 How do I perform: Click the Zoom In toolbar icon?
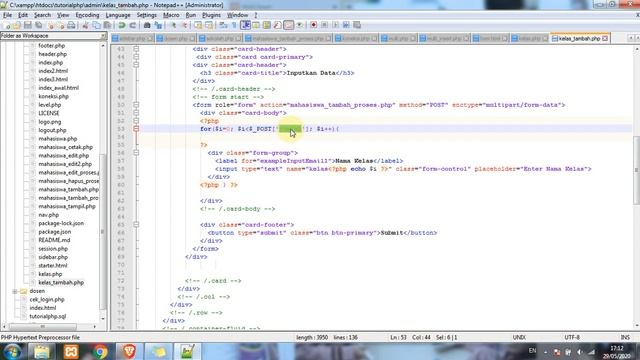point(173,25)
